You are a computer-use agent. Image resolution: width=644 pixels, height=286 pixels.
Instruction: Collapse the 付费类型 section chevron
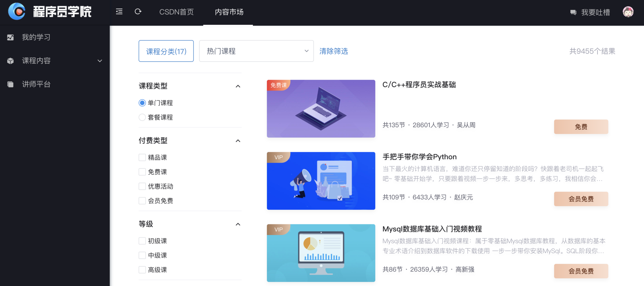coord(238,141)
